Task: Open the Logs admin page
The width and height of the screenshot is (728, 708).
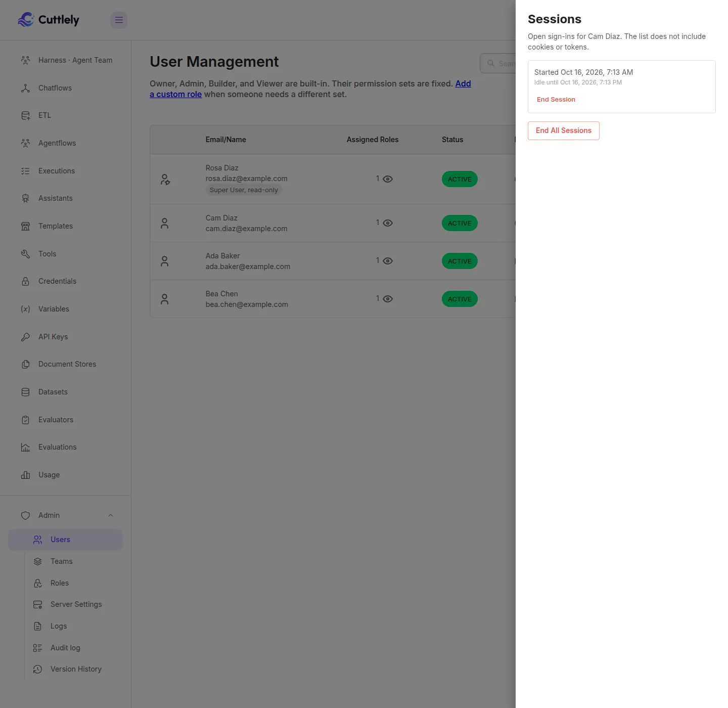Action: pyautogui.click(x=66, y=626)
